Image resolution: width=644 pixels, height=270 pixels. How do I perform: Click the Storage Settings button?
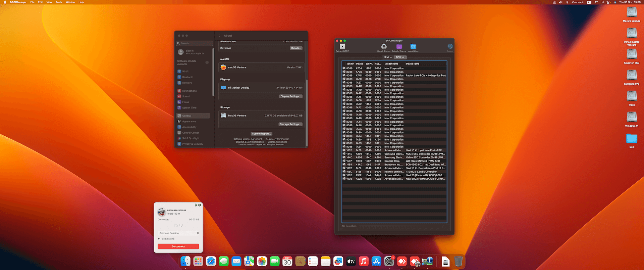[x=290, y=124]
